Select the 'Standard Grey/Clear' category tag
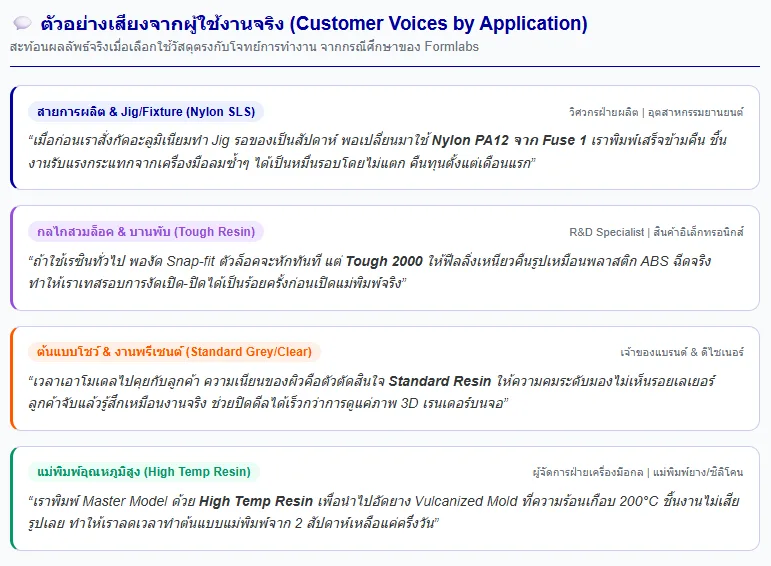 [175, 352]
